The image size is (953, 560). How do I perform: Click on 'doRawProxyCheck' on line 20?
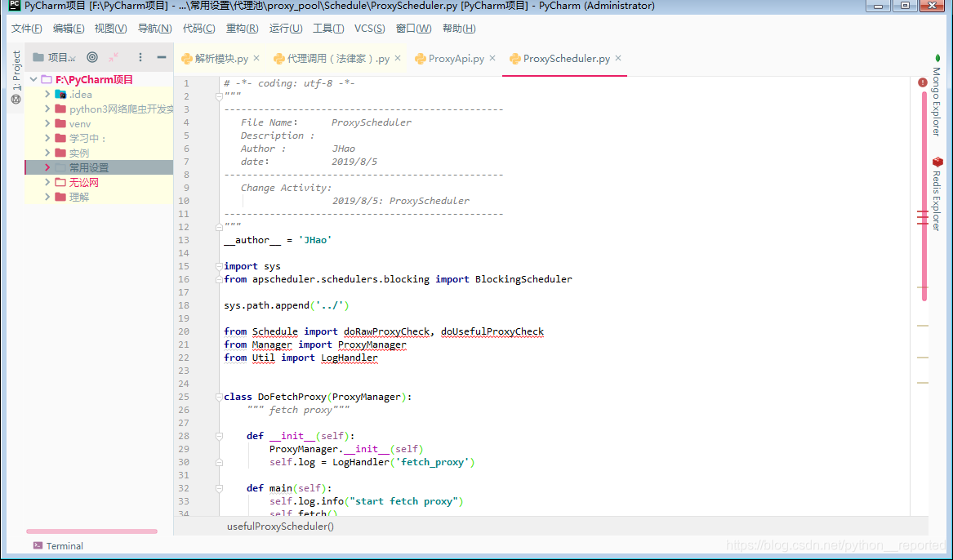point(386,331)
